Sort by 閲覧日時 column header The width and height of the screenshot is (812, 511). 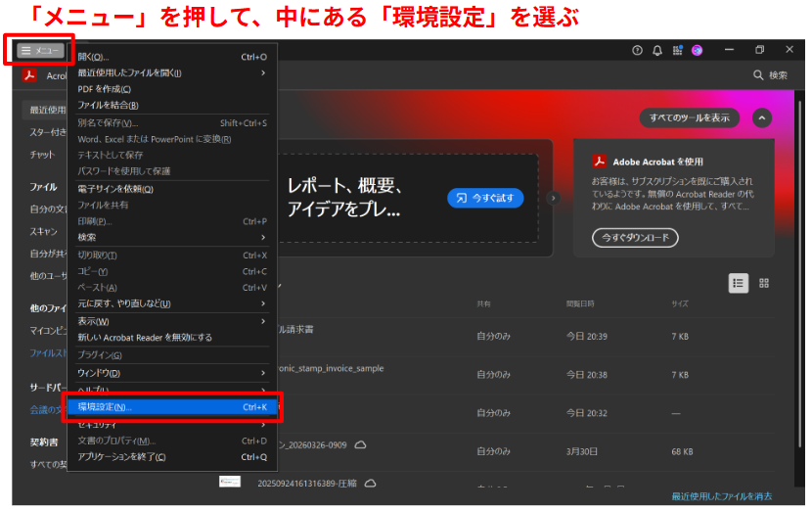pyautogui.click(x=580, y=303)
